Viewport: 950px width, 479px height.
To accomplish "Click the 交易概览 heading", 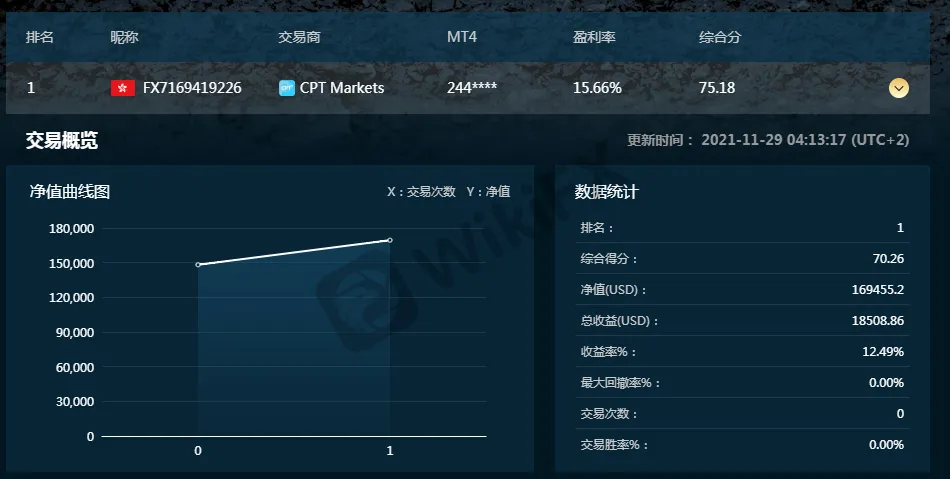I will point(62,140).
